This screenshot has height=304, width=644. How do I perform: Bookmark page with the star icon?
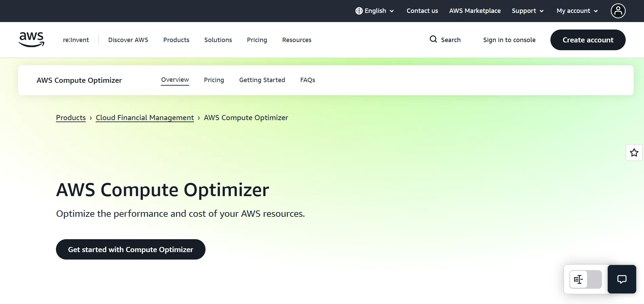[x=634, y=153]
